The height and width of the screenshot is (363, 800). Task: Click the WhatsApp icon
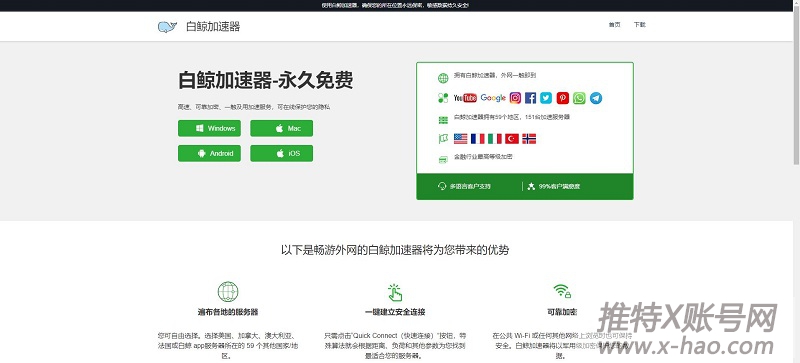tap(579, 98)
